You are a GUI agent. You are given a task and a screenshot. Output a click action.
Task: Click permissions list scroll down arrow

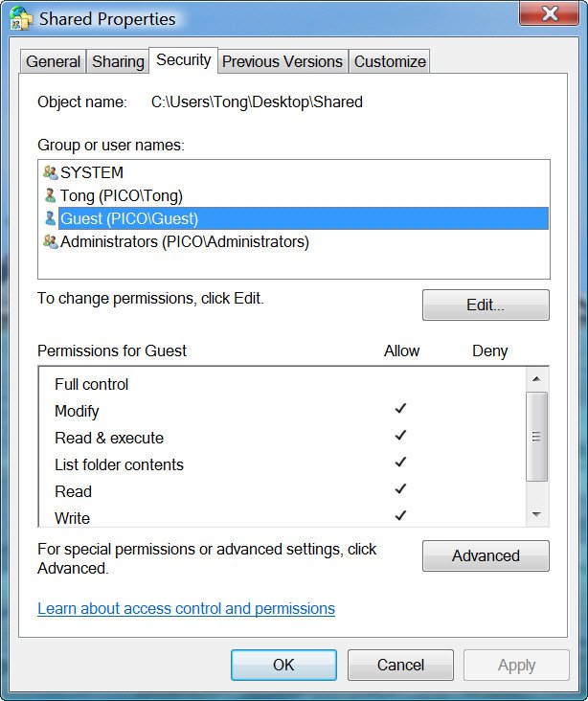pyautogui.click(x=537, y=515)
